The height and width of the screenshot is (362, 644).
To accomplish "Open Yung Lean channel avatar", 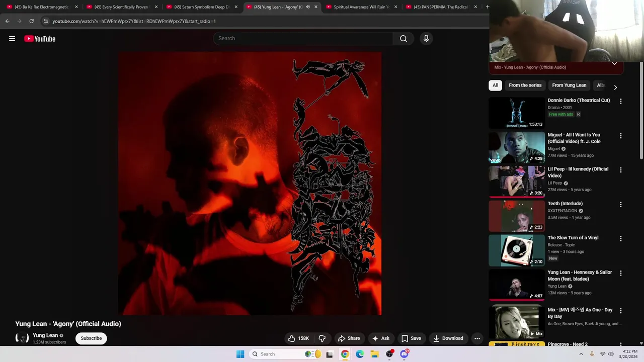I will pos(22,338).
